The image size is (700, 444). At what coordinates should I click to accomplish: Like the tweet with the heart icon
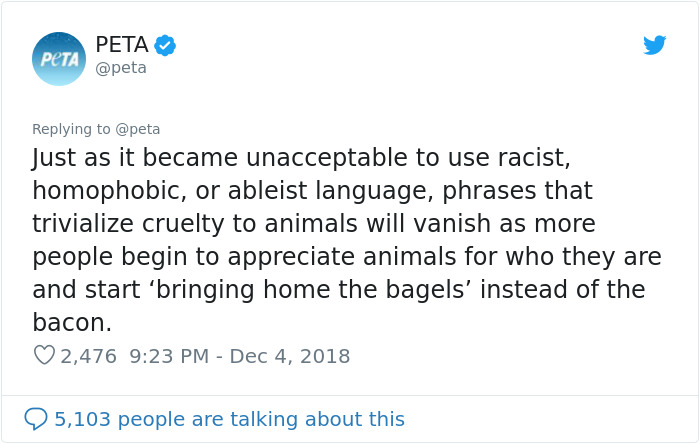click(44, 355)
